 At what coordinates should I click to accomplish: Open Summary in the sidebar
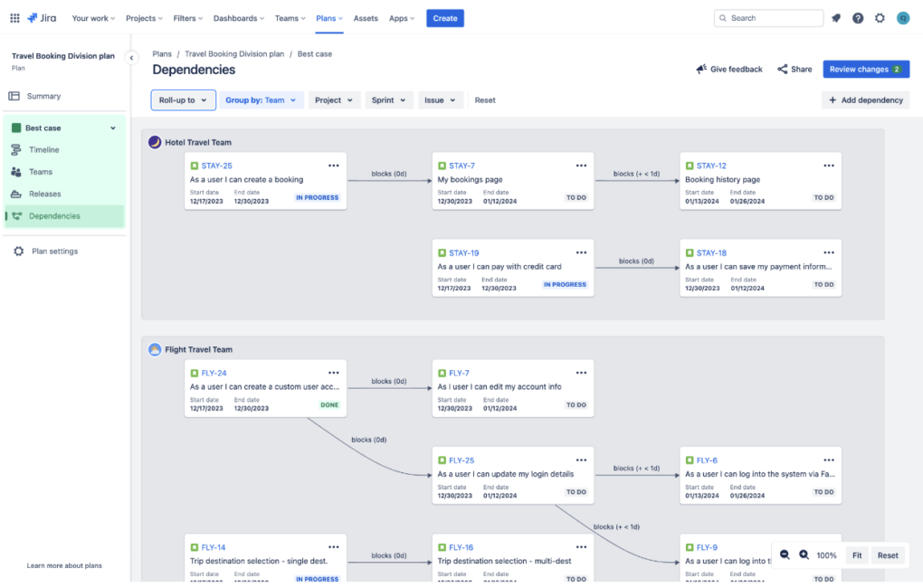pos(65,96)
